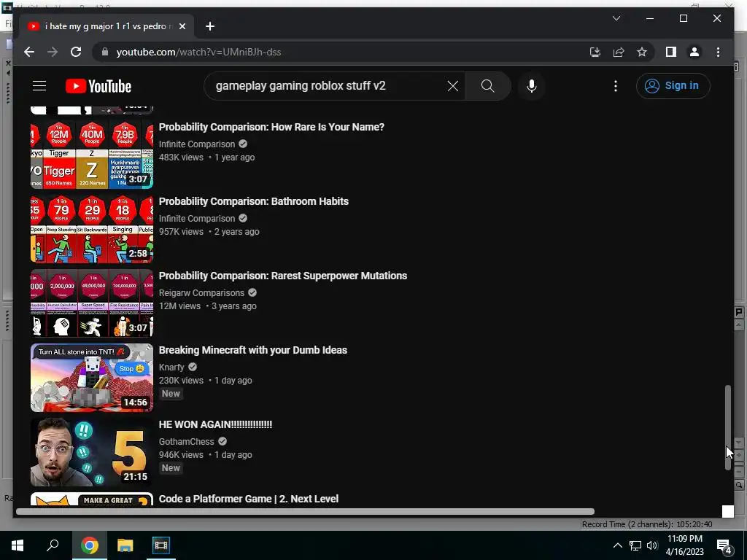The width and height of the screenshot is (747, 560).
Task: Open 'Bathroom Habits' video title
Action: click(253, 201)
